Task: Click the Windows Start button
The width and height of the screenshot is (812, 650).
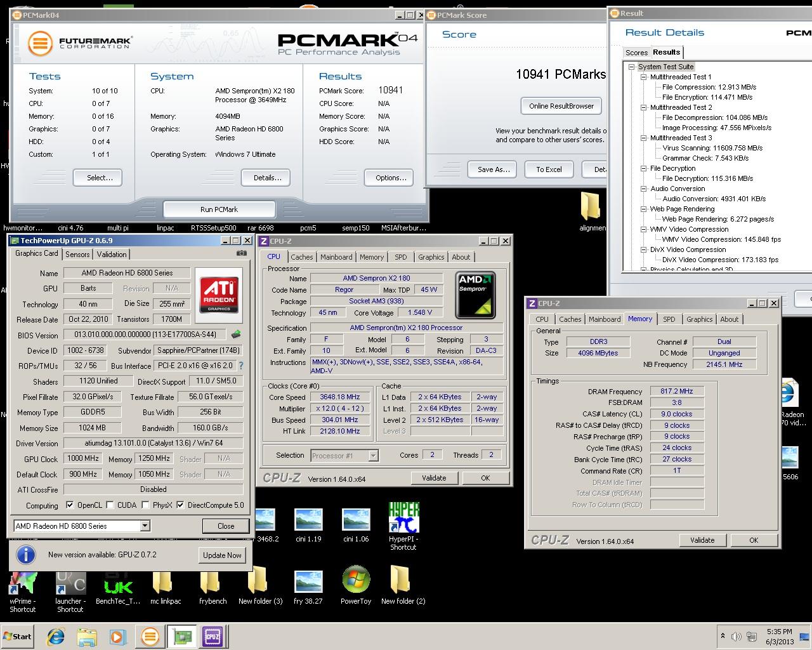Action: 18,637
